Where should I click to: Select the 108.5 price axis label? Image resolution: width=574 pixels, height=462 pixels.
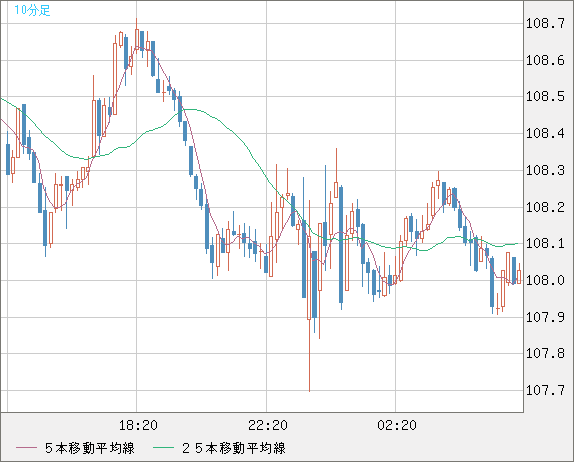point(545,97)
